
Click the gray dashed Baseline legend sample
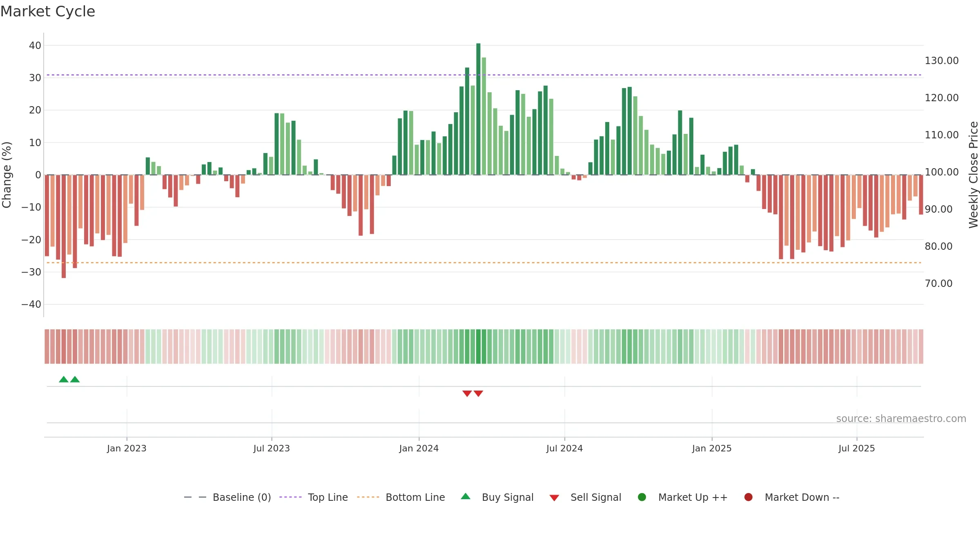point(195,497)
